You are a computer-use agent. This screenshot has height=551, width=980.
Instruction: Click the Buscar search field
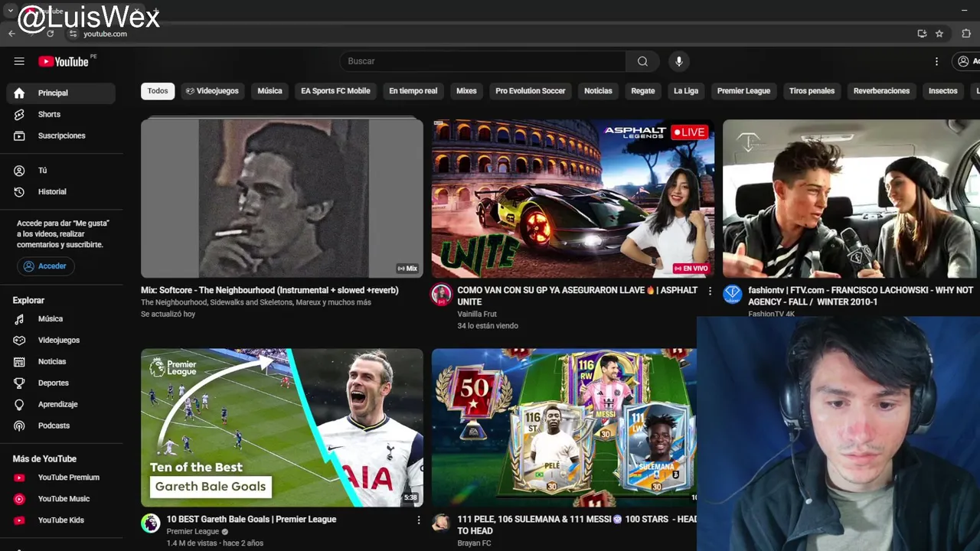[x=483, y=61]
